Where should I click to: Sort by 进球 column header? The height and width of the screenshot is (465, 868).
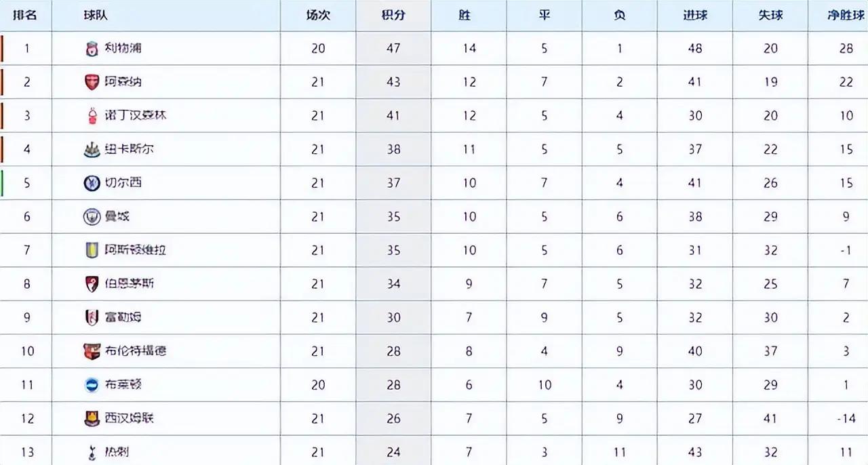point(695,15)
